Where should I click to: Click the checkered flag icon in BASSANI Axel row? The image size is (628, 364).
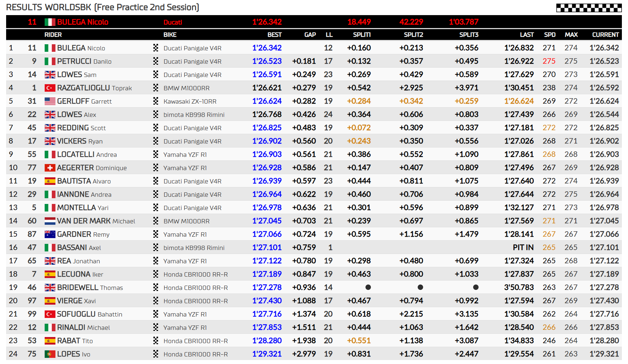point(156,247)
